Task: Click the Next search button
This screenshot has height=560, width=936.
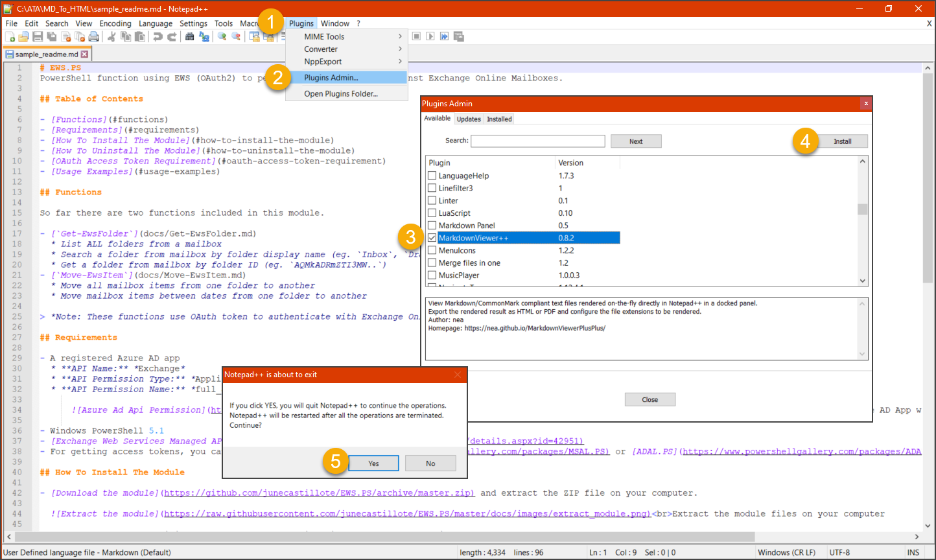Action: coord(636,141)
